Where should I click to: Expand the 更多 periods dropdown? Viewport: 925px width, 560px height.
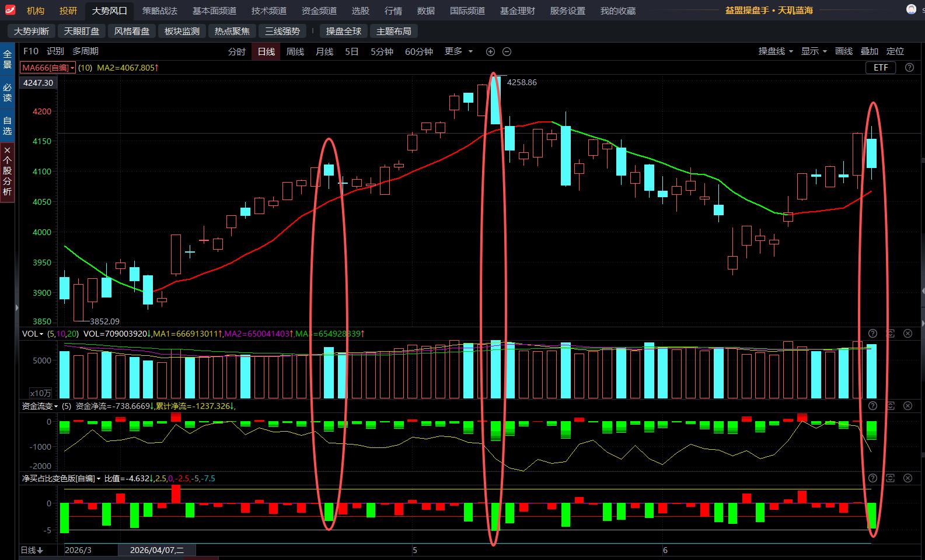point(459,51)
